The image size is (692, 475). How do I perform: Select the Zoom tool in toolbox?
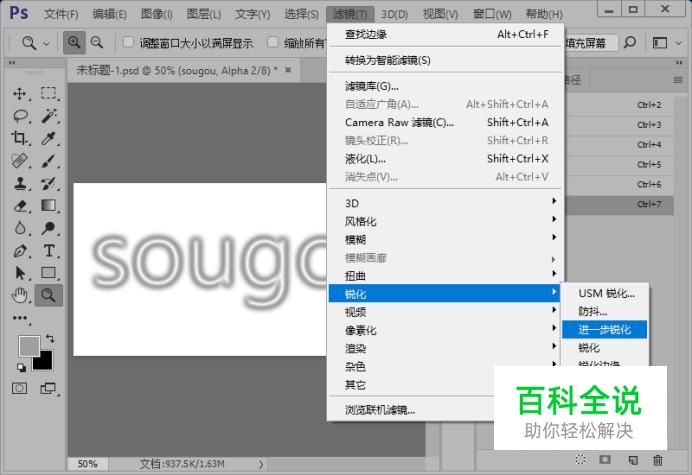click(x=49, y=295)
